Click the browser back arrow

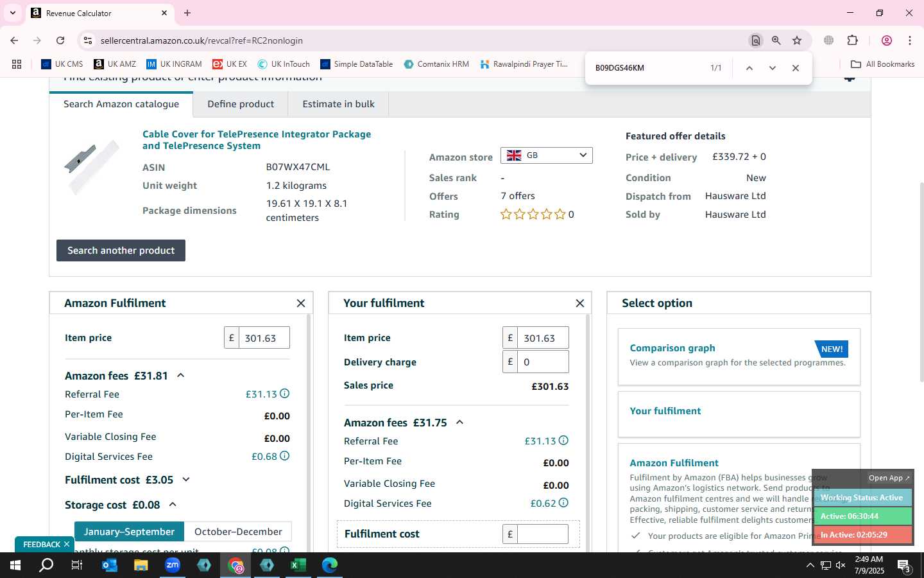pos(14,40)
